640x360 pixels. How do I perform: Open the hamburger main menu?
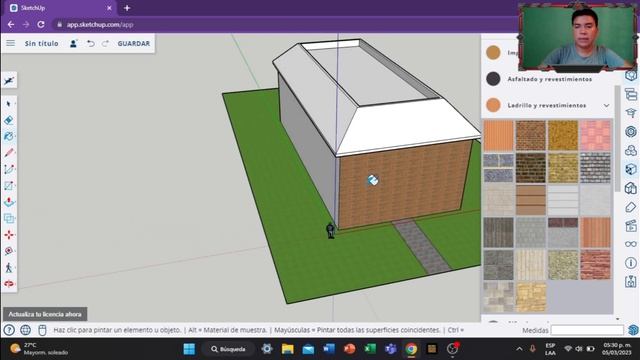[x=11, y=43]
